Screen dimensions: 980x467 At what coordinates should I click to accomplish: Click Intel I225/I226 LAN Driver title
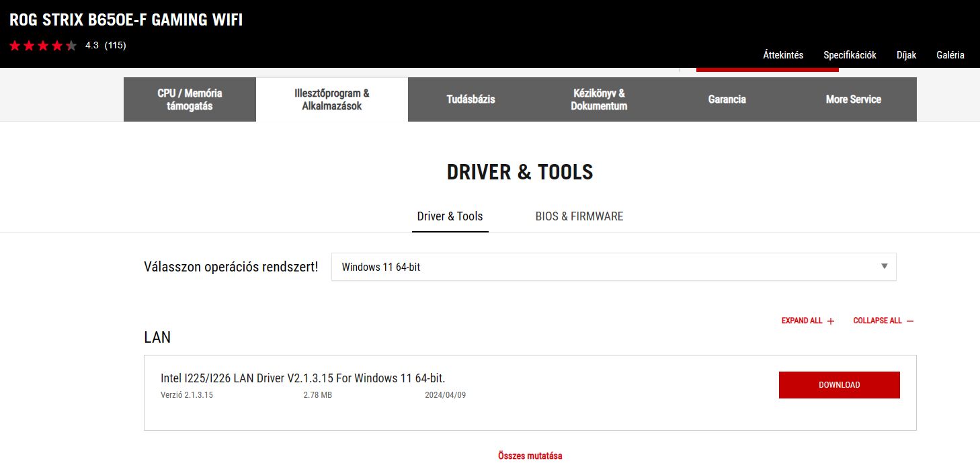302,378
